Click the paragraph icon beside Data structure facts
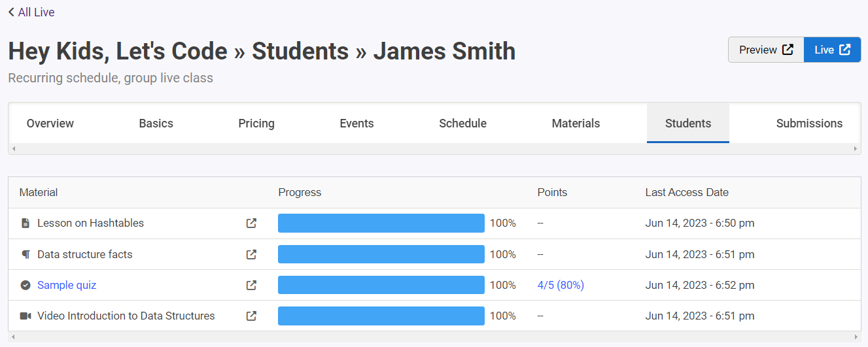 pyautogui.click(x=26, y=254)
